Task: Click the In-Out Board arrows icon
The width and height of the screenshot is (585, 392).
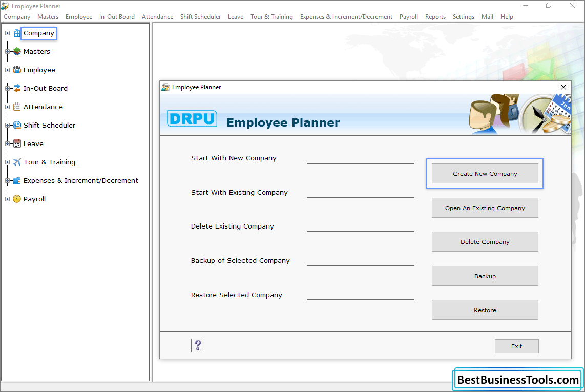Action: (x=17, y=88)
